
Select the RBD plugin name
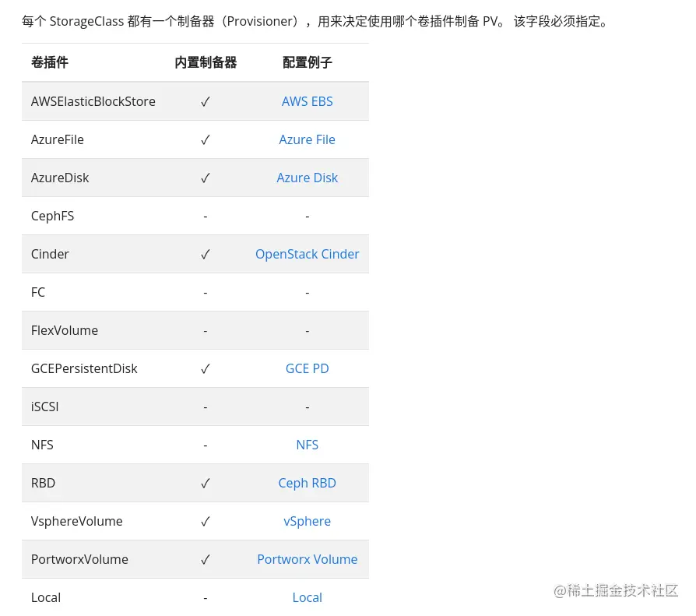coord(43,483)
